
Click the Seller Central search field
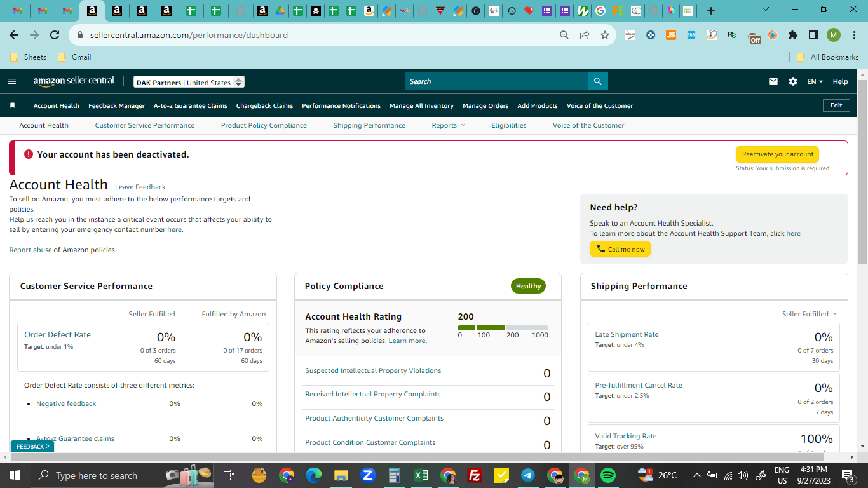pyautogui.click(x=496, y=81)
